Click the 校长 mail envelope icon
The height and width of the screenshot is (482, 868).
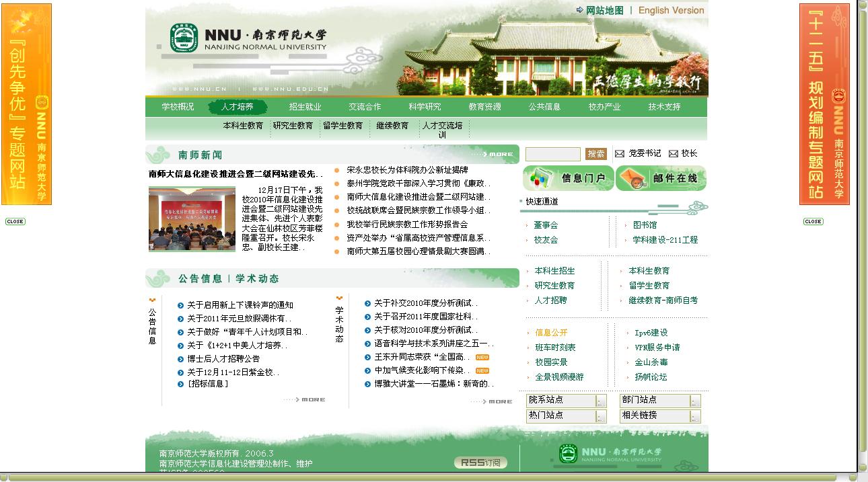[673, 154]
